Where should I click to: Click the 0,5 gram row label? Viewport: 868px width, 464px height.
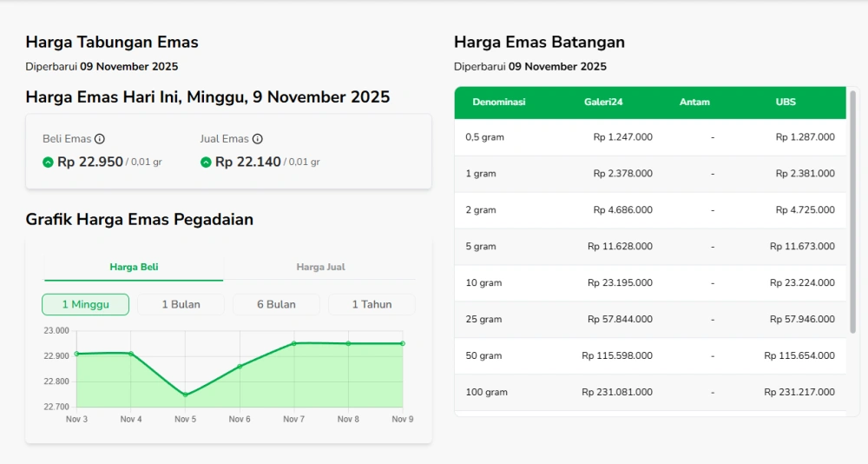[x=485, y=137]
